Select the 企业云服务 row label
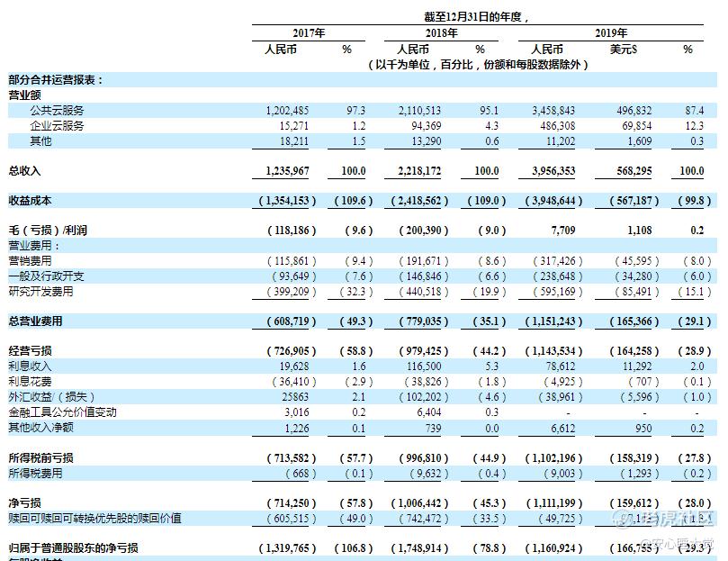Viewport: 728px width, 561px height. (57, 126)
